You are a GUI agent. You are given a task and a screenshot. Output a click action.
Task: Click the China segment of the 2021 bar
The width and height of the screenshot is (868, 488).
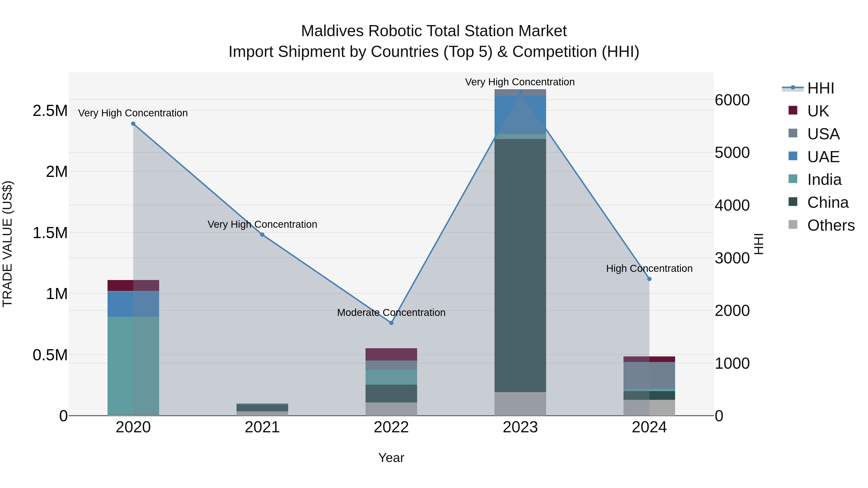click(262, 408)
